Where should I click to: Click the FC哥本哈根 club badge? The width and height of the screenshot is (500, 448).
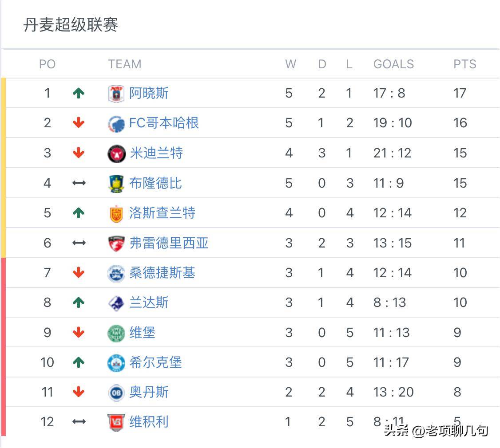115,123
